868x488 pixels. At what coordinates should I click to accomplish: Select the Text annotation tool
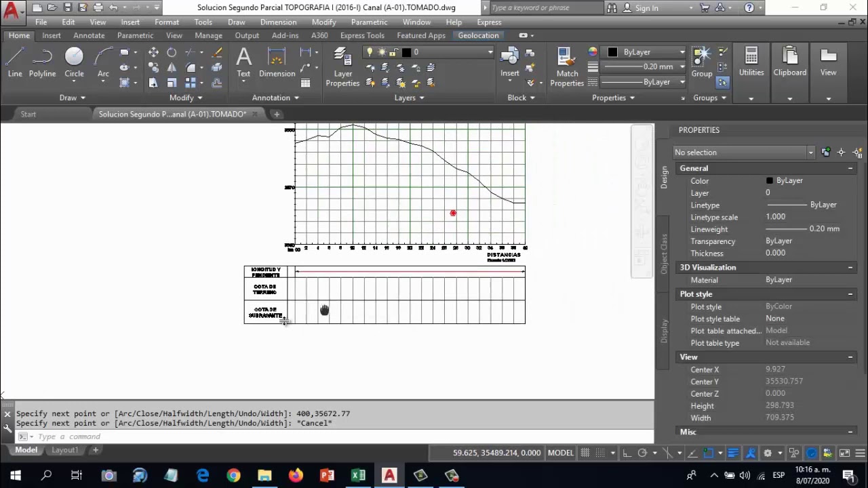tap(243, 63)
